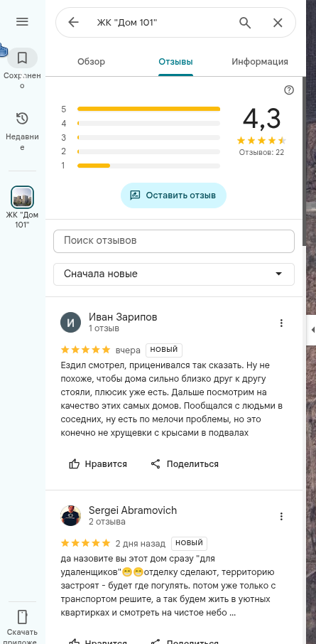Click the panel's vertical scrollbar
The width and height of the screenshot is (316, 644).
click(x=304, y=162)
